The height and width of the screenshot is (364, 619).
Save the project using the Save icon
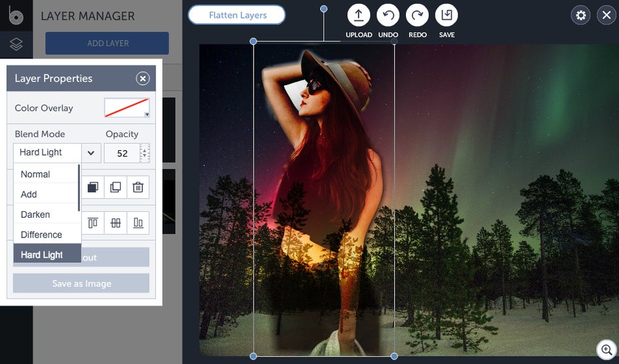(447, 15)
